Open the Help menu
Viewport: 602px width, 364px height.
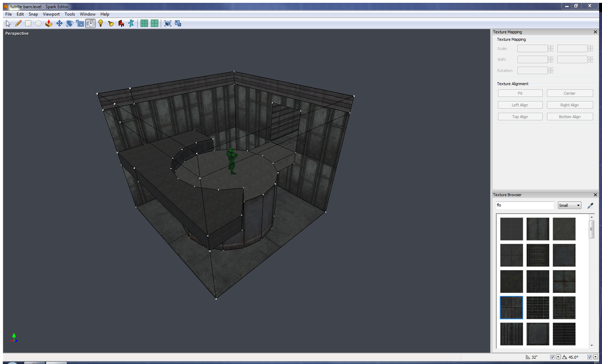tap(105, 14)
